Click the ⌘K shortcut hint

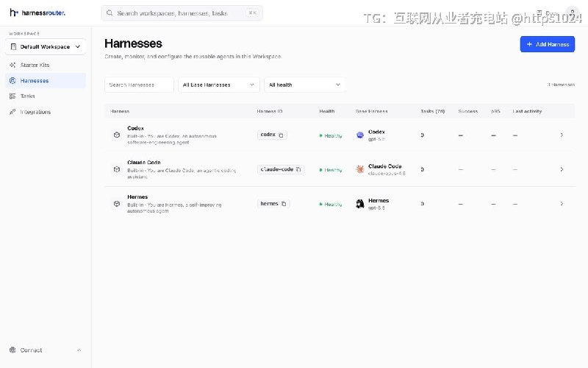252,13
